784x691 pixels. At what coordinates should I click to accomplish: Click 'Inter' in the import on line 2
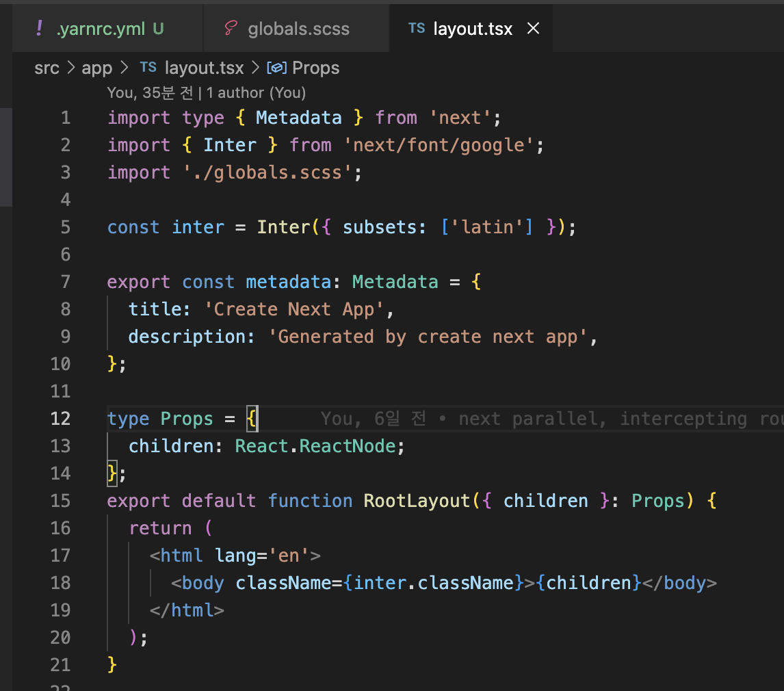coord(229,146)
